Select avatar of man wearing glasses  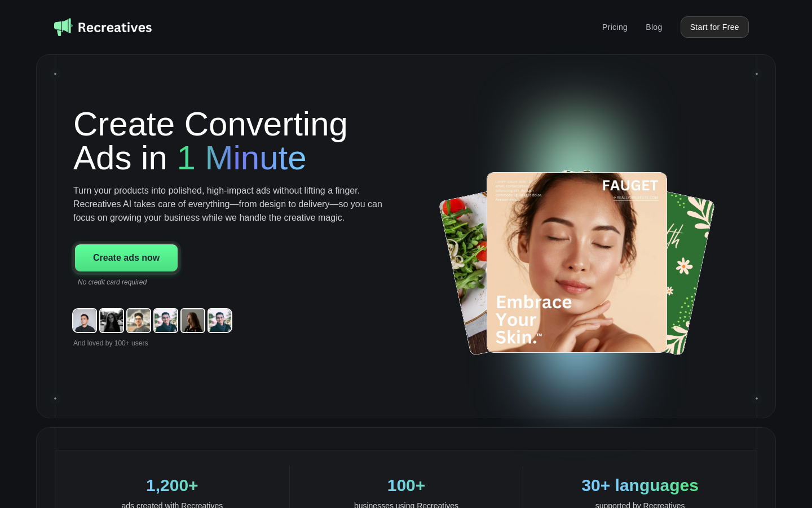[139, 321]
